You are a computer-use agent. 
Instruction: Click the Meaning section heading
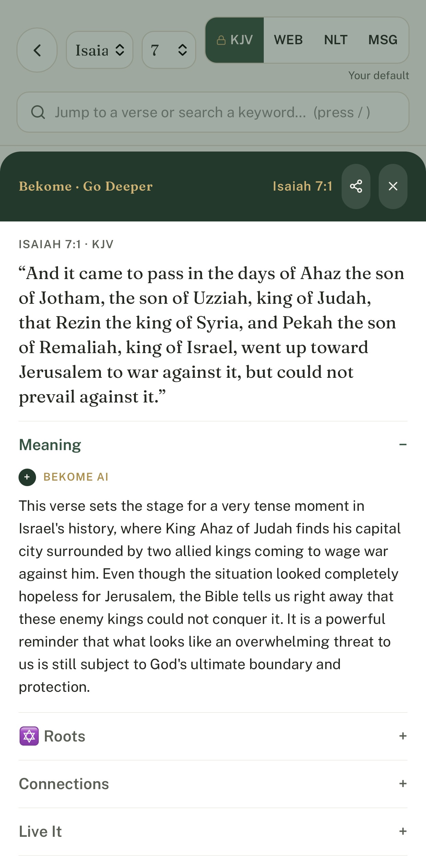50,445
